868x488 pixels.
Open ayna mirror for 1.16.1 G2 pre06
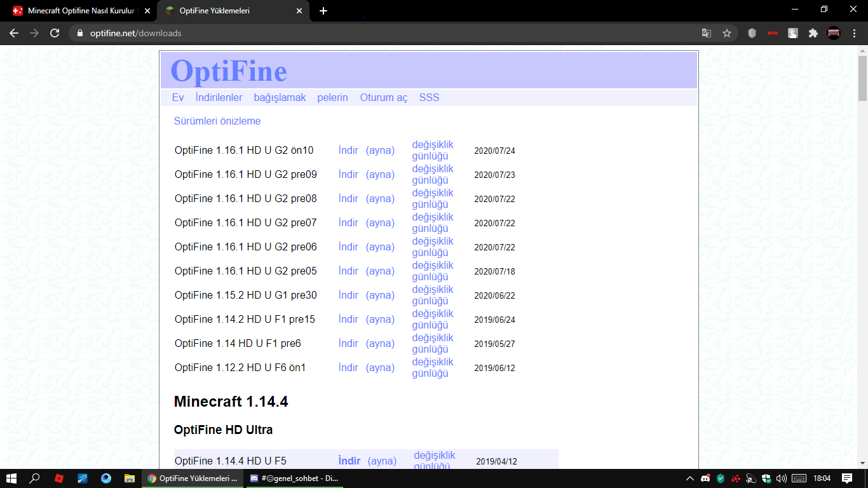pyautogui.click(x=380, y=247)
